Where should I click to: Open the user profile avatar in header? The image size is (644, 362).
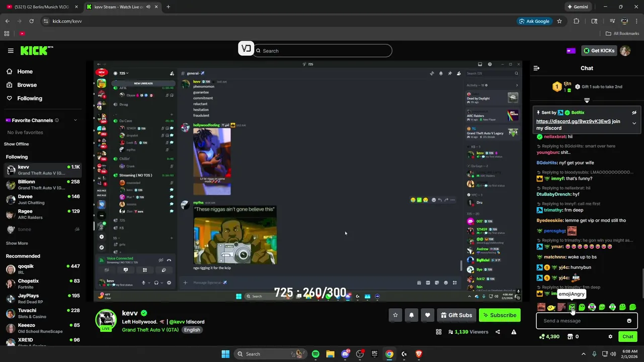coord(625,51)
